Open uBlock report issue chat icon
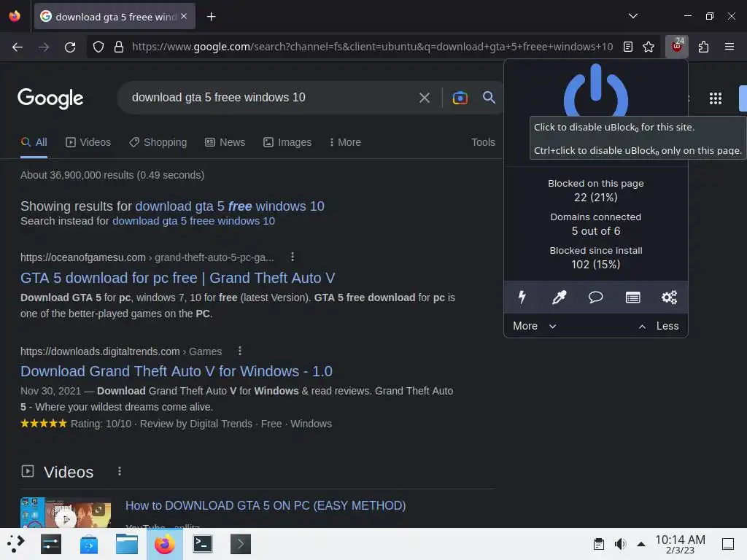 (595, 297)
